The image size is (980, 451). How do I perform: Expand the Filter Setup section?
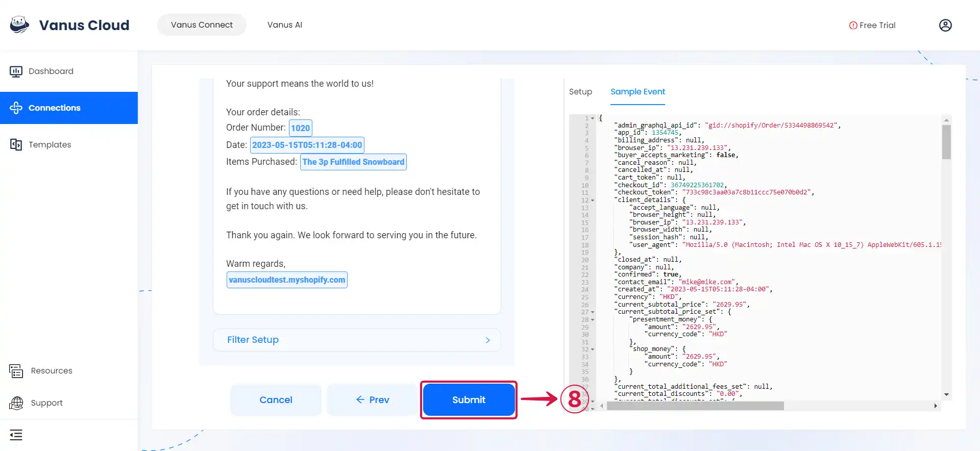pyautogui.click(x=357, y=340)
